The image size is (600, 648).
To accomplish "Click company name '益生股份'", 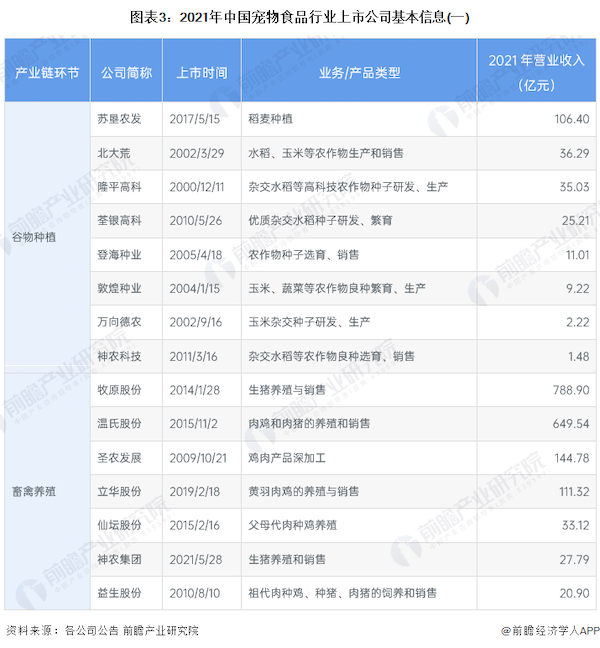I will pyautogui.click(x=119, y=593).
